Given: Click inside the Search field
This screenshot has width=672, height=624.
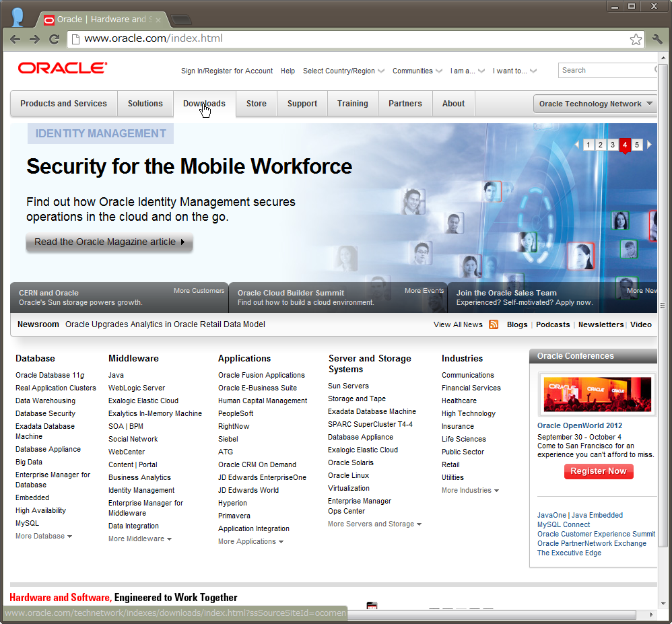Looking at the screenshot, I should pos(607,70).
